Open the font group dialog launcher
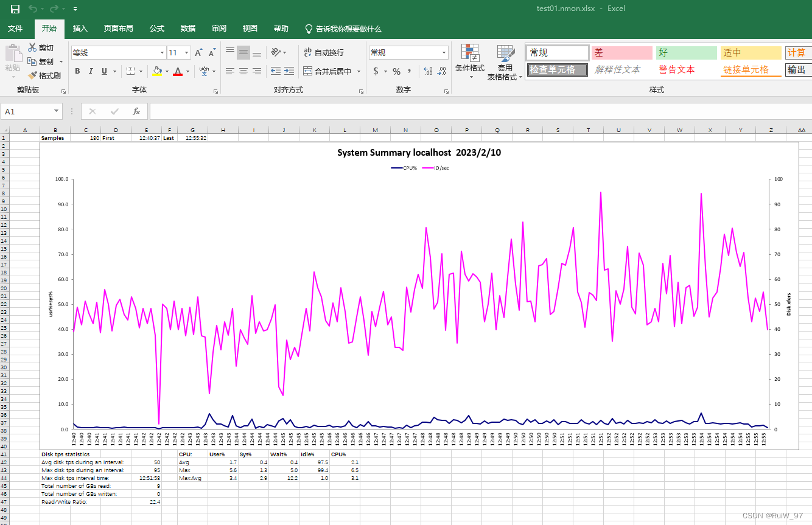Image resolution: width=812 pixels, height=525 pixels. click(215, 91)
